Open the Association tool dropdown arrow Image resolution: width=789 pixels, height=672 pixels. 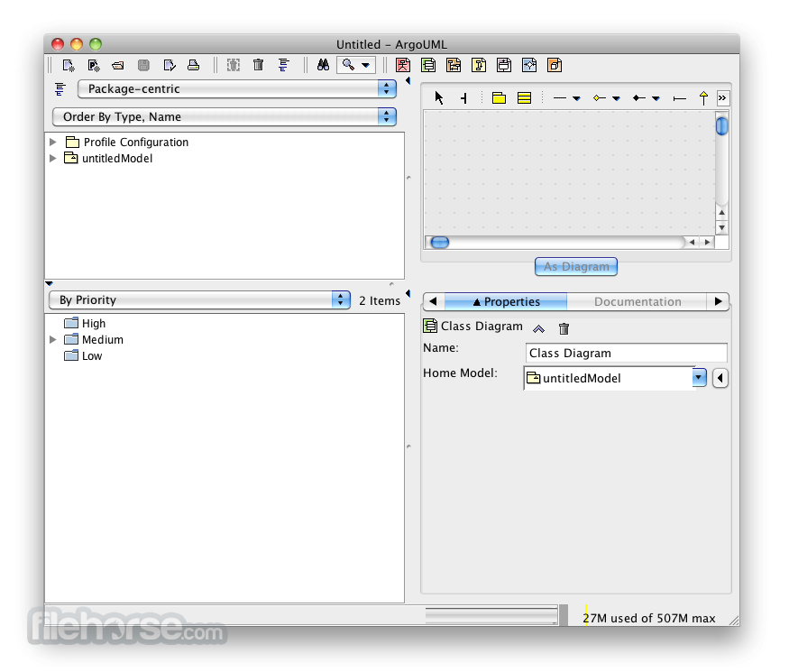[x=577, y=98]
